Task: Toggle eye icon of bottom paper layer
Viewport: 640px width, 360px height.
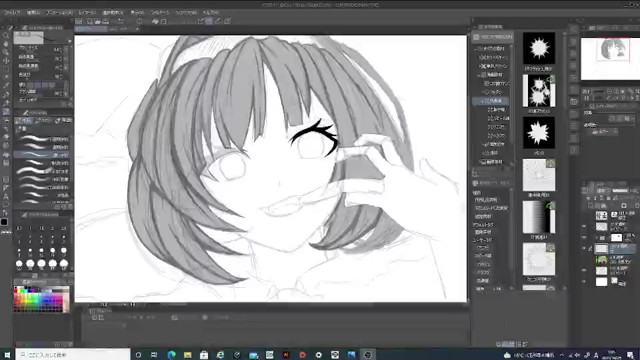Action: pos(584,281)
